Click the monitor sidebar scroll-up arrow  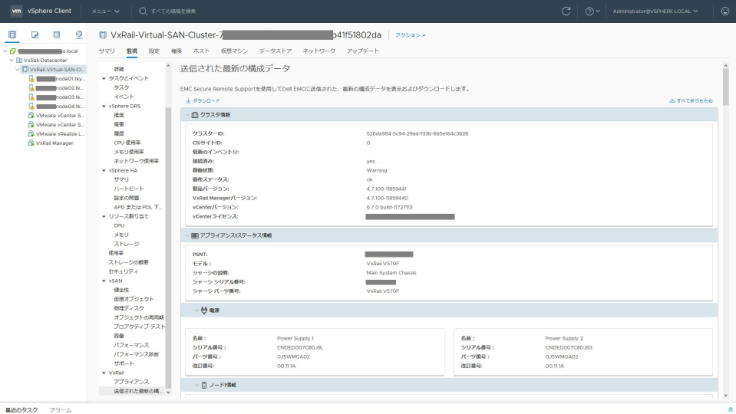point(168,66)
